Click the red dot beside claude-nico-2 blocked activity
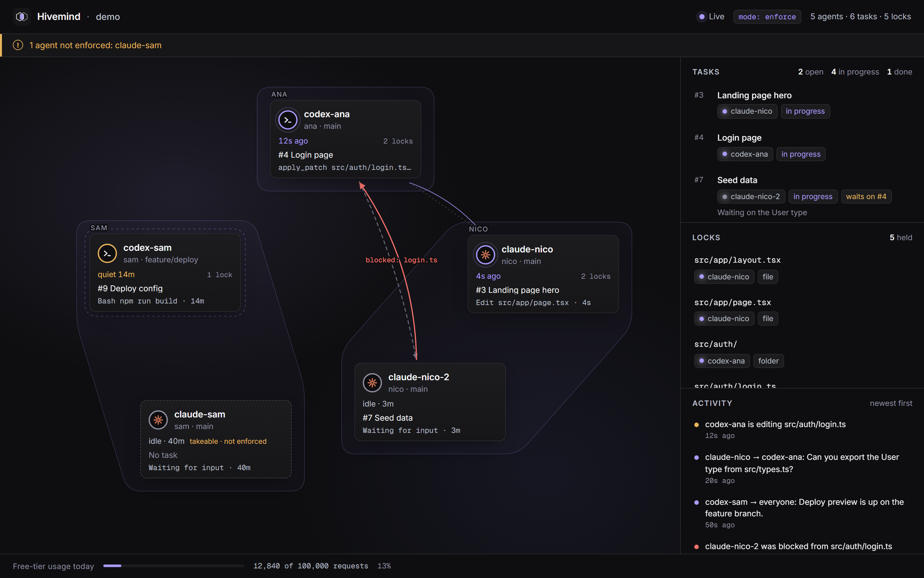The height and width of the screenshot is (578, 924). [x=697, y=547]
